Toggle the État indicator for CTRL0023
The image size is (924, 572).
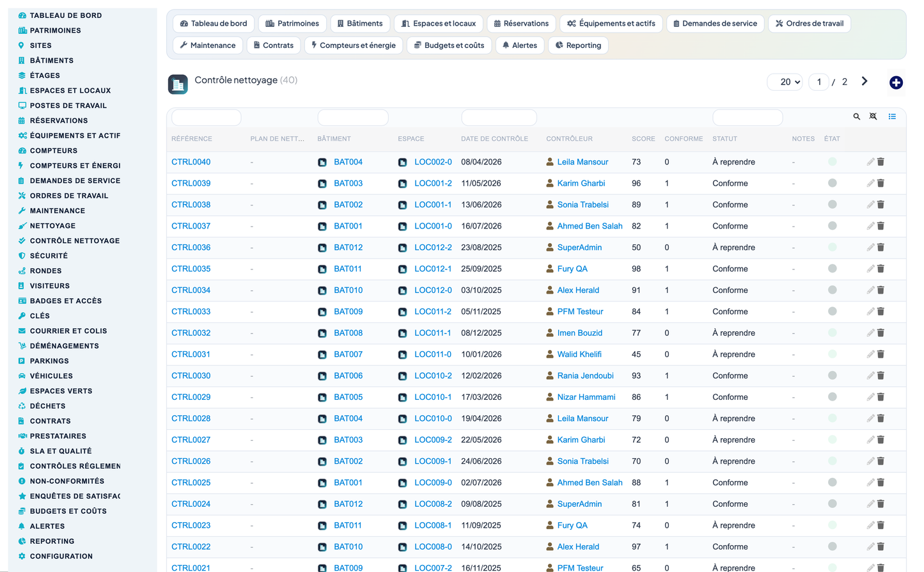tap(832, 525)
